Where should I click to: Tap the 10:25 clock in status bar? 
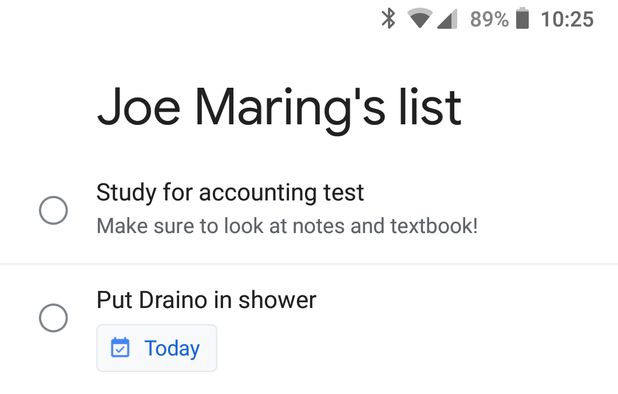567,19
